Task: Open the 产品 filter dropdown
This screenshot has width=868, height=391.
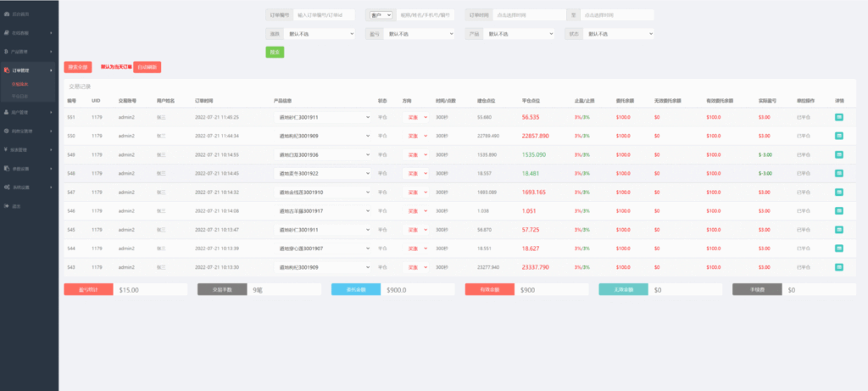Action: [x=519, y=34]
